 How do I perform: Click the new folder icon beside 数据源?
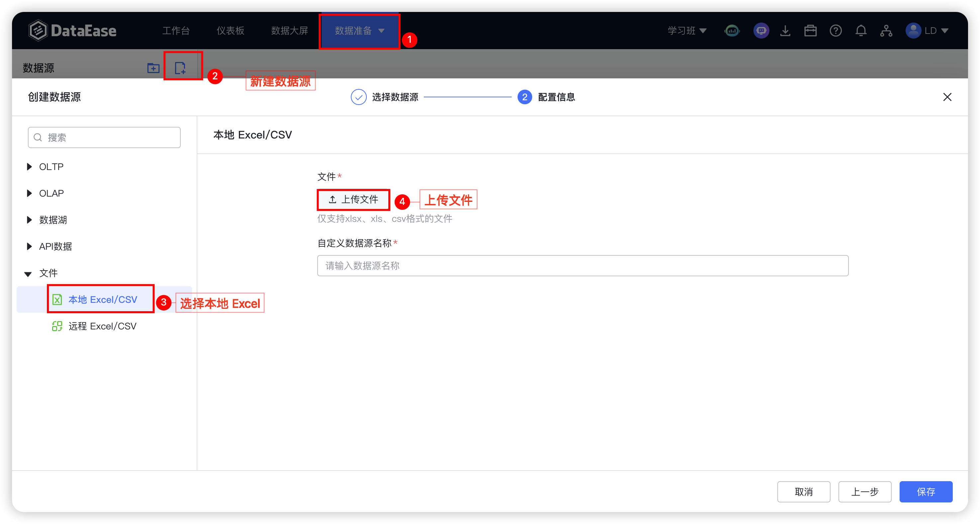[x=153, y=68]
